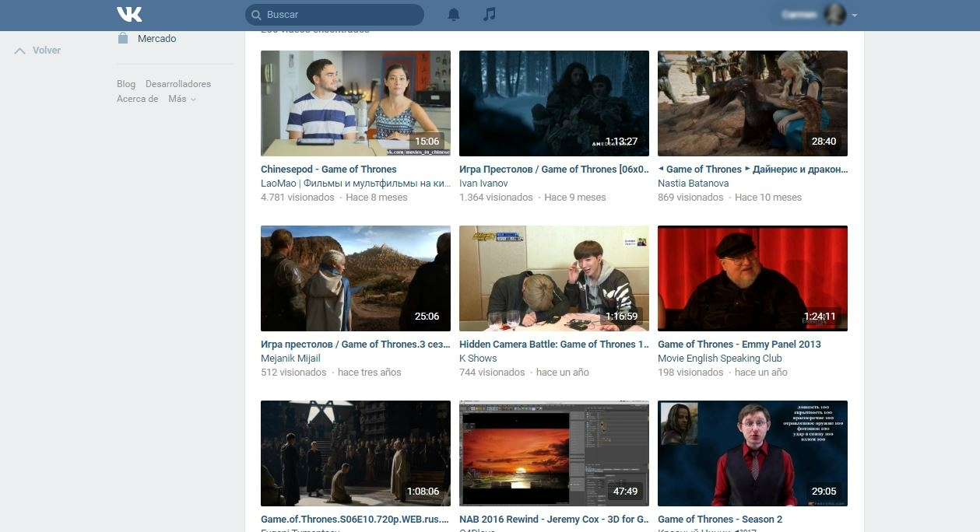Open uploader Nastia Batanova
Screen dimensions: 980x532
point(694,184)
